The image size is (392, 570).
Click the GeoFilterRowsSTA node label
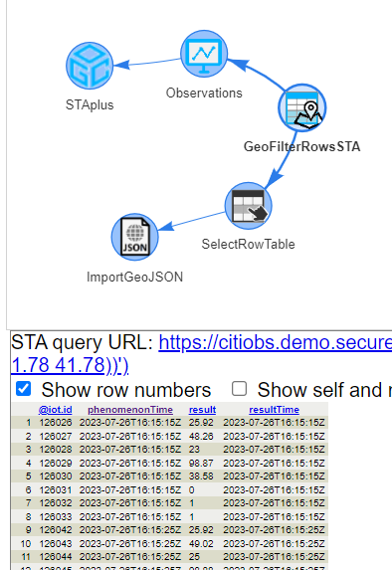302,147
